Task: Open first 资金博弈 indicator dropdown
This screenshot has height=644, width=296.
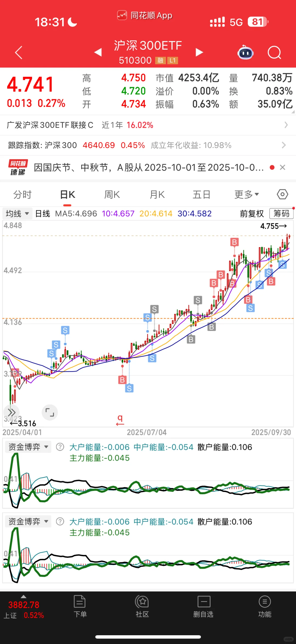Action: (28, 447)
